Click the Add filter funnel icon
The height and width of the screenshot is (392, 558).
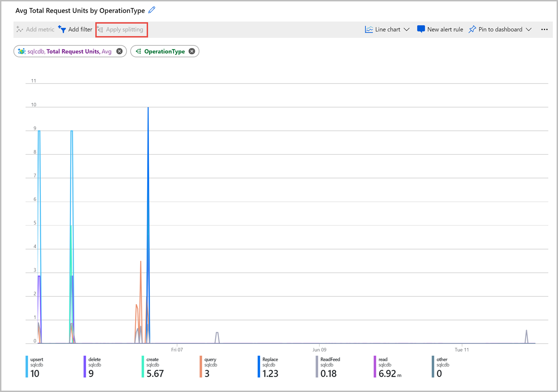pos(62,29)
